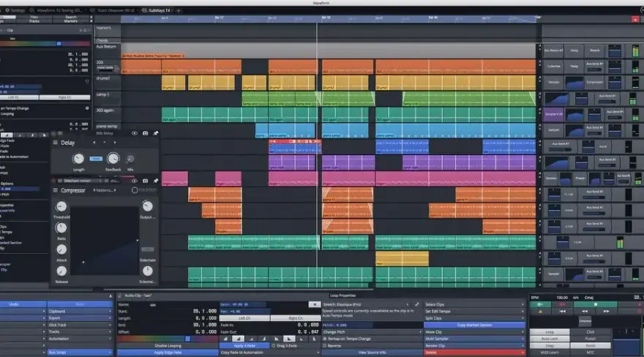Switch to the Waveform 10 Testing tab
This screenshot has height=357, width=644.
(x=56, y=10)
